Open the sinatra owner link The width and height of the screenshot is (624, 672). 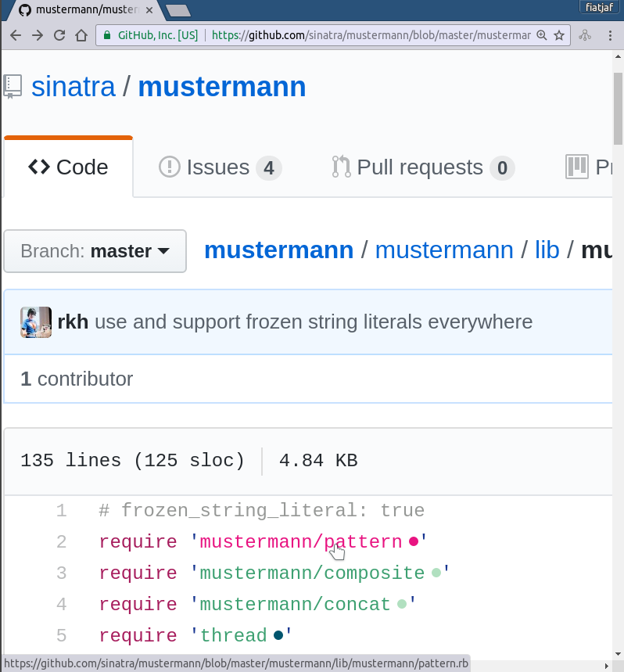pos(74,87)
